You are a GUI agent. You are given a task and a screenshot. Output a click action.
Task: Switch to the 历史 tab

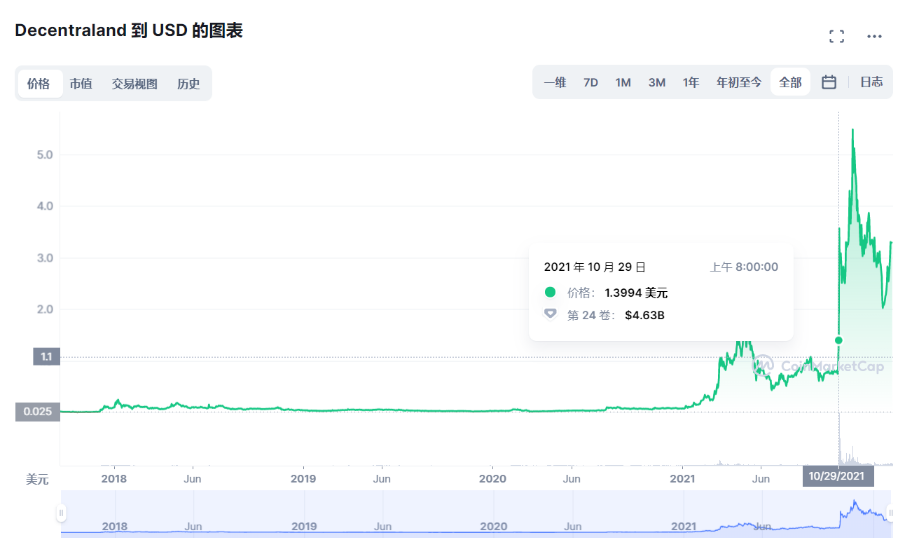point(189,83)
